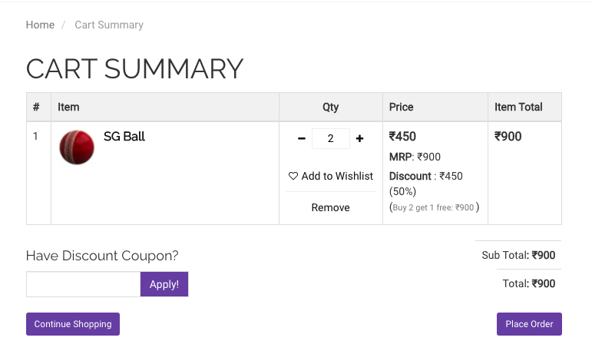Click Continue Shopping button
Viewport: 592px width, 364px height.
[x=73, y=324]
